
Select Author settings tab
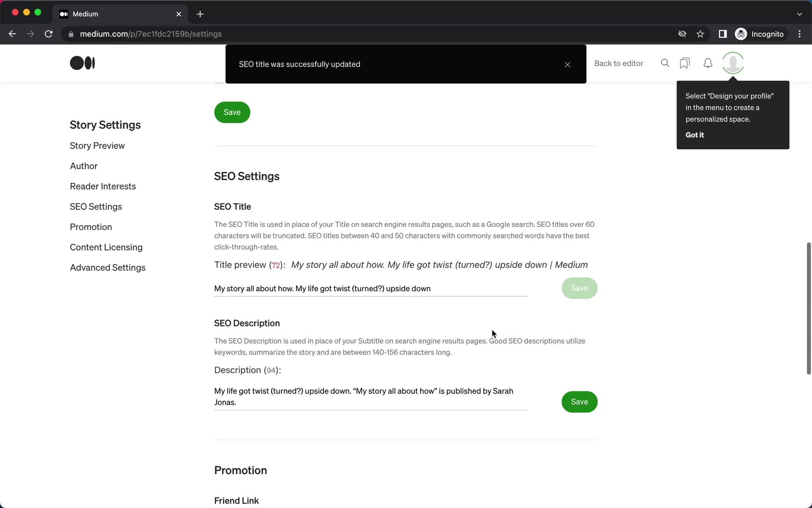[84, 166]
